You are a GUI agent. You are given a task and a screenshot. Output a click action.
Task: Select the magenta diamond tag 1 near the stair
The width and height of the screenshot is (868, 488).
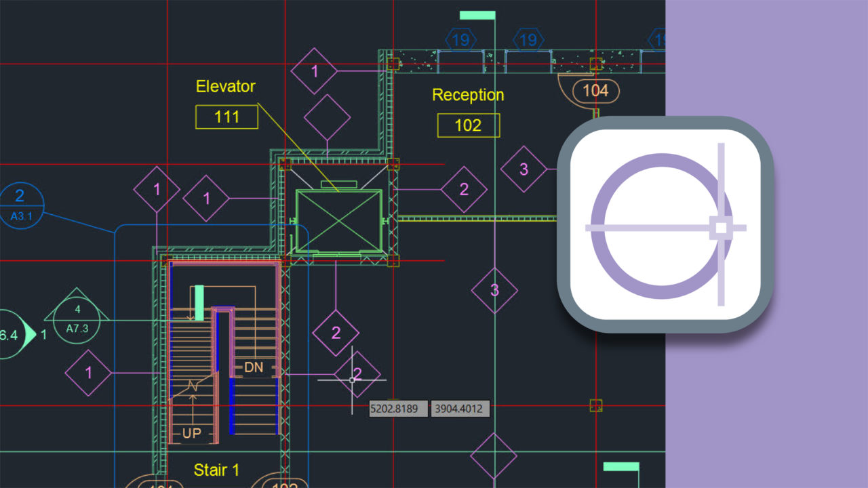[x=88, y=372]
